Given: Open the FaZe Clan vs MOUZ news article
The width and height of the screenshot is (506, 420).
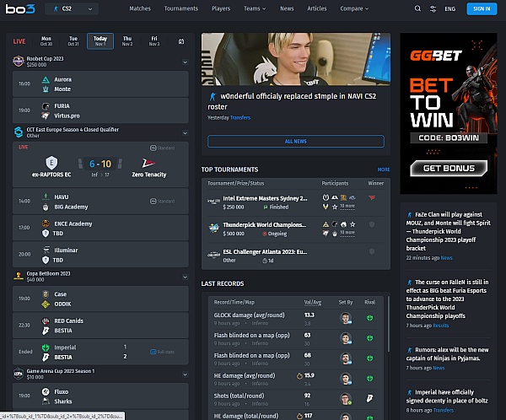Looking at the screenshot, I should pos(449,231).
